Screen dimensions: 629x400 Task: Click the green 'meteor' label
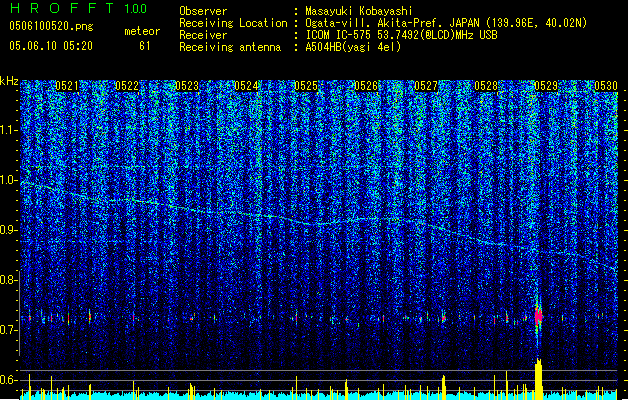[142, 31]
